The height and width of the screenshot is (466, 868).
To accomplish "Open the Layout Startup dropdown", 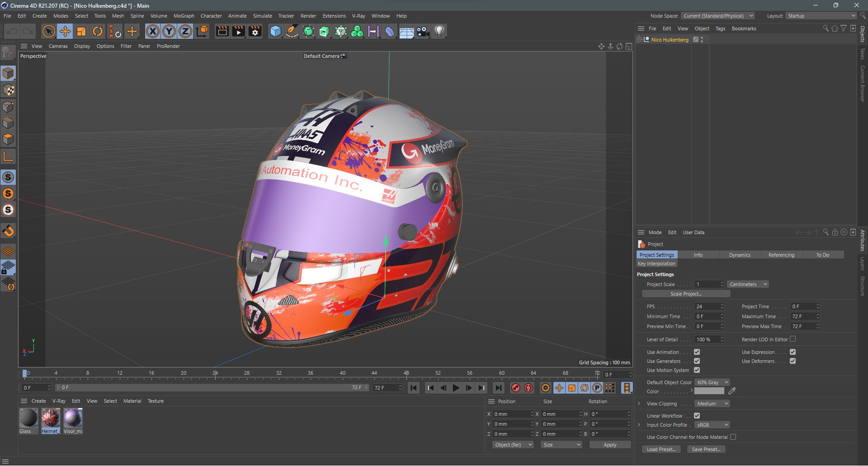I will (821, 16).
